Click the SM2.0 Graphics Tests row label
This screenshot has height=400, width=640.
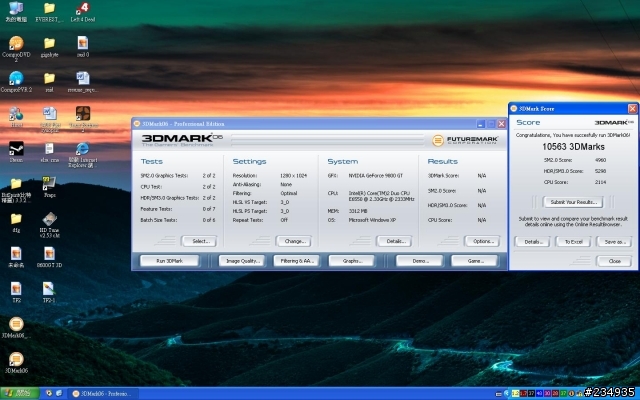[164, 176]
